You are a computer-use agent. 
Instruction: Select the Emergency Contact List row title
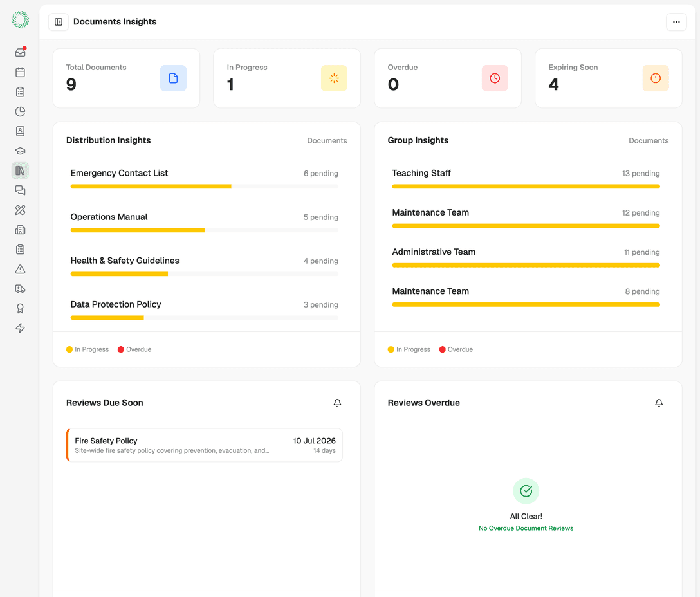[119, 173]
